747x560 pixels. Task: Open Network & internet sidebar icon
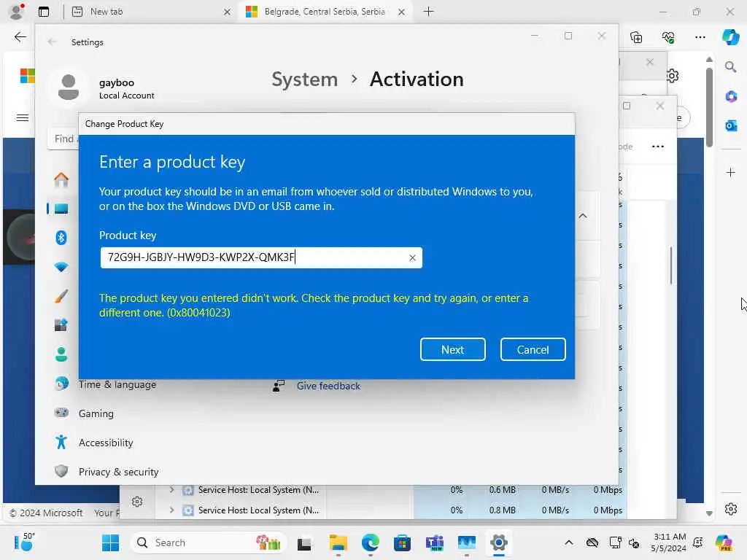[x=61, y=267]
